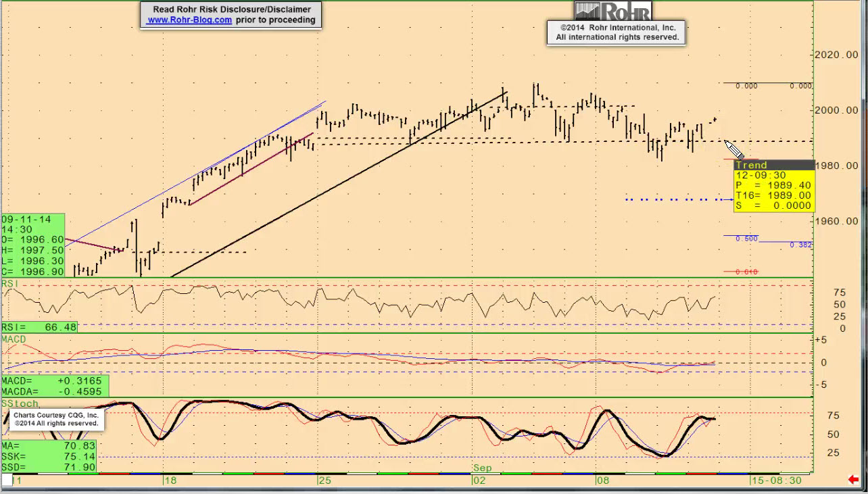868x494 pixels.
Task: Click the 2020.00 price axis label
Action: (x=837, y=55)
